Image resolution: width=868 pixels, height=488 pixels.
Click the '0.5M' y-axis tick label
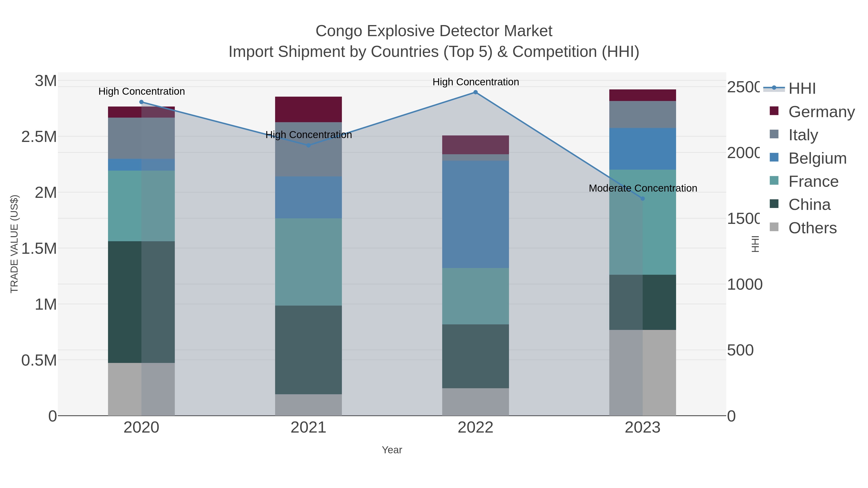point(39,360)
